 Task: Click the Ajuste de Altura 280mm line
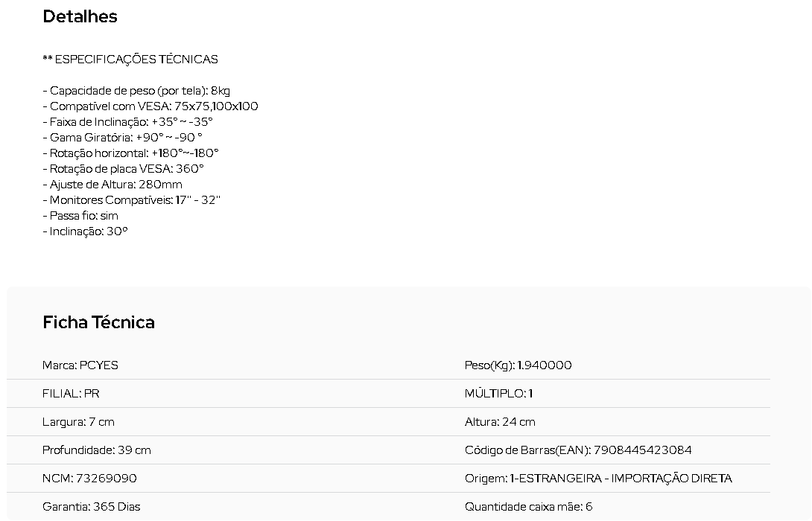(112, 184)
